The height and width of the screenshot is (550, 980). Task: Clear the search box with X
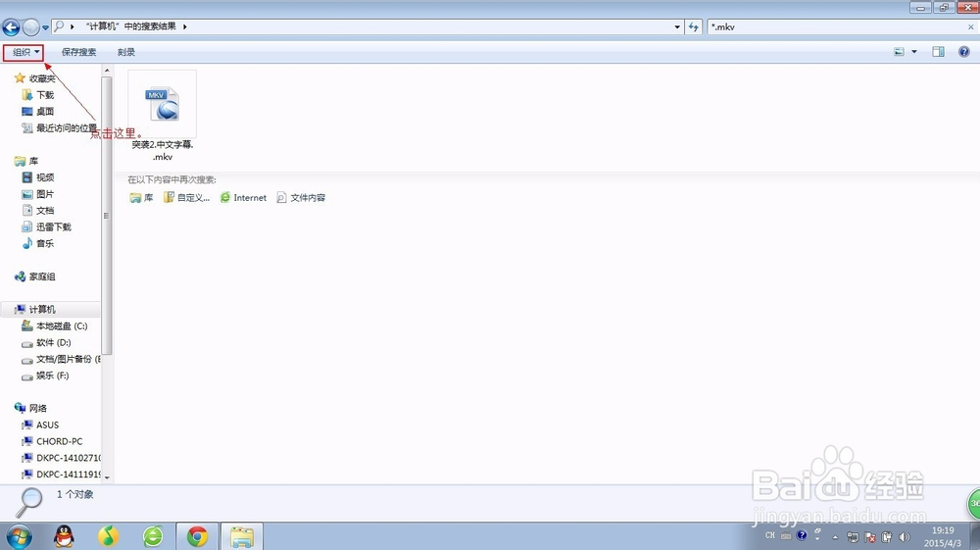click(970, 26)
